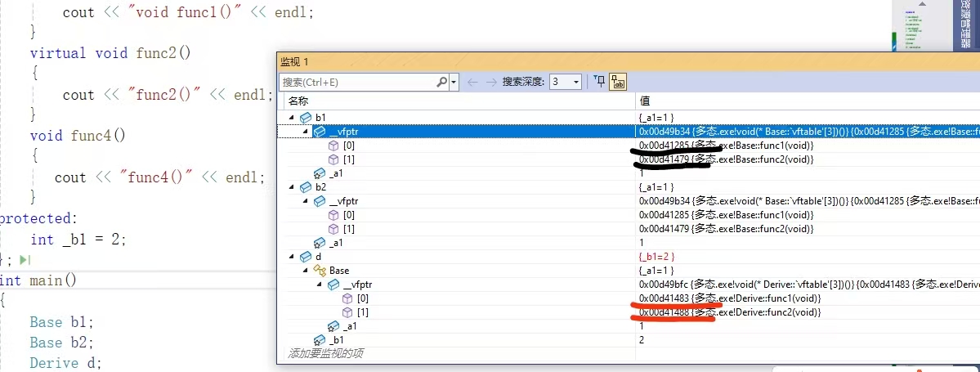The width and height of the screenshot is (980, 372).
Task: Select b1's [0] value Base::func1(void)
Action: click(x=726, y=145)
